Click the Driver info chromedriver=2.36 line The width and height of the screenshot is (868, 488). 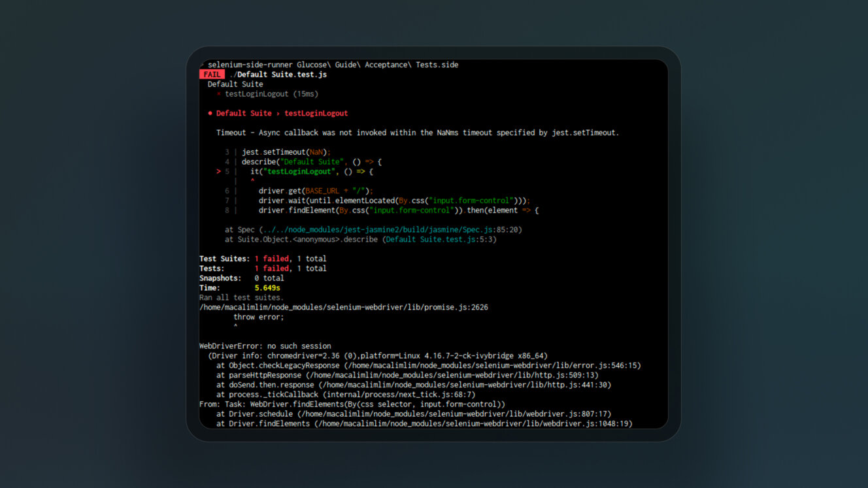(x=377, y=356)
